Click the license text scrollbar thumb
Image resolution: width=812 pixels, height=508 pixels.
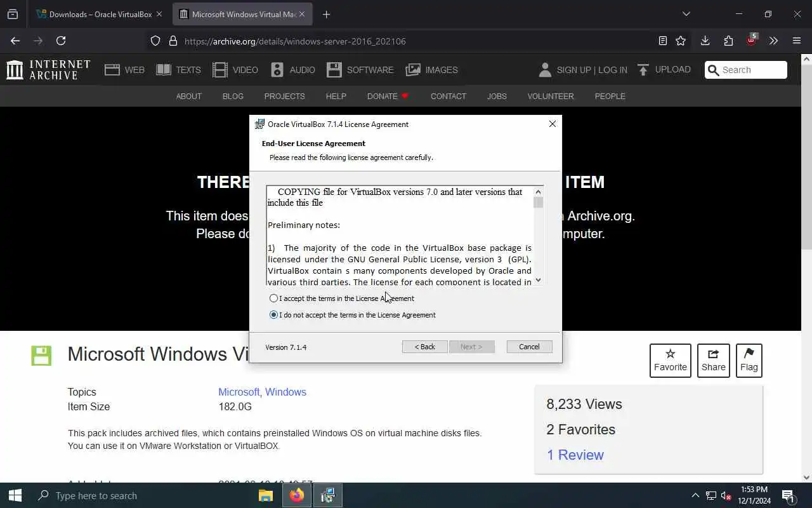538,203
